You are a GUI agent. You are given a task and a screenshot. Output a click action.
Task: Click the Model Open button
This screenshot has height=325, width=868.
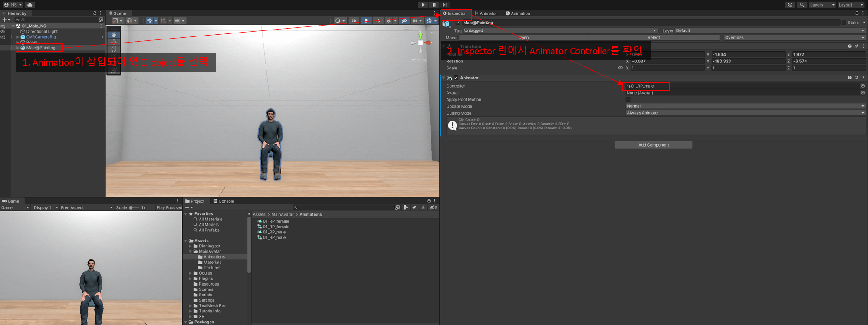(523, 38)
